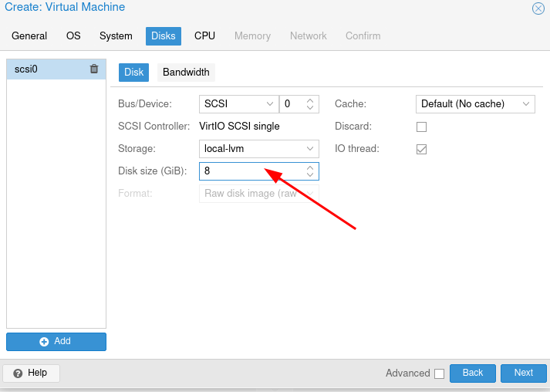
Task: Click the Help button
Action: [x=31, y=373]
